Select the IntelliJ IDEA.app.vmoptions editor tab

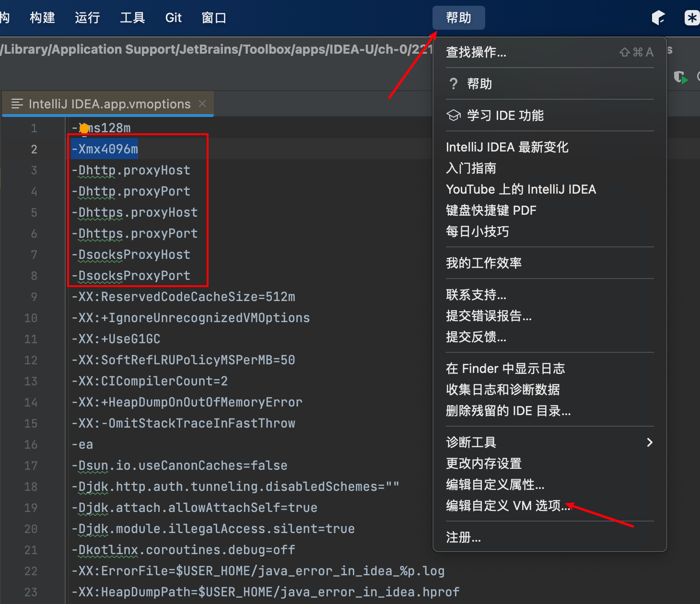(108, 104)
